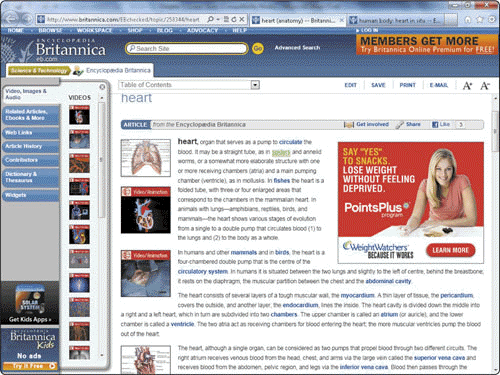Click the E-MAIL article link
Image resolution: width=500 pixels, height=375 pixels.
point(439,85)
